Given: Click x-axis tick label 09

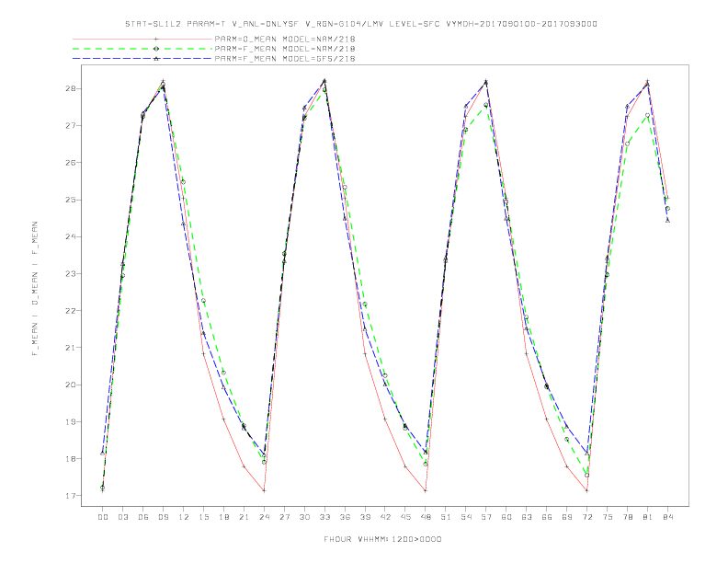Looking at the screenshot, I should click(163, 517).
